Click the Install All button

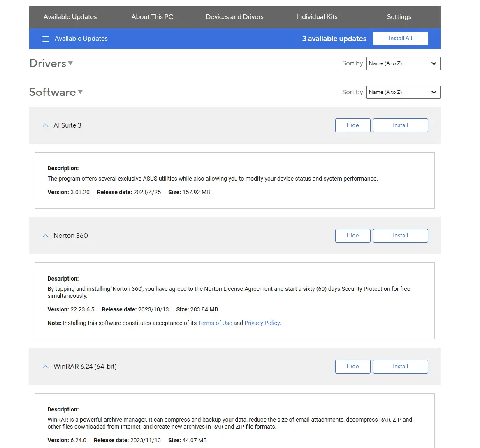400,39
